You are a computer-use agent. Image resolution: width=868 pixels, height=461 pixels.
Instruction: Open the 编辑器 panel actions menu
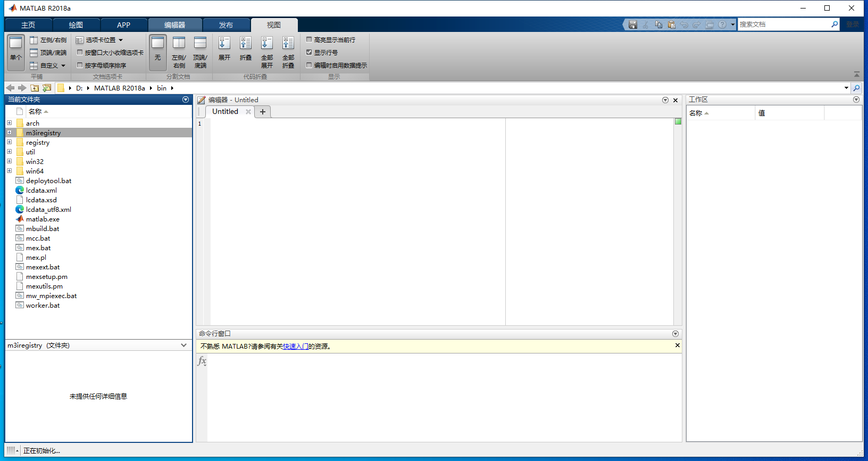coord(665,100)
